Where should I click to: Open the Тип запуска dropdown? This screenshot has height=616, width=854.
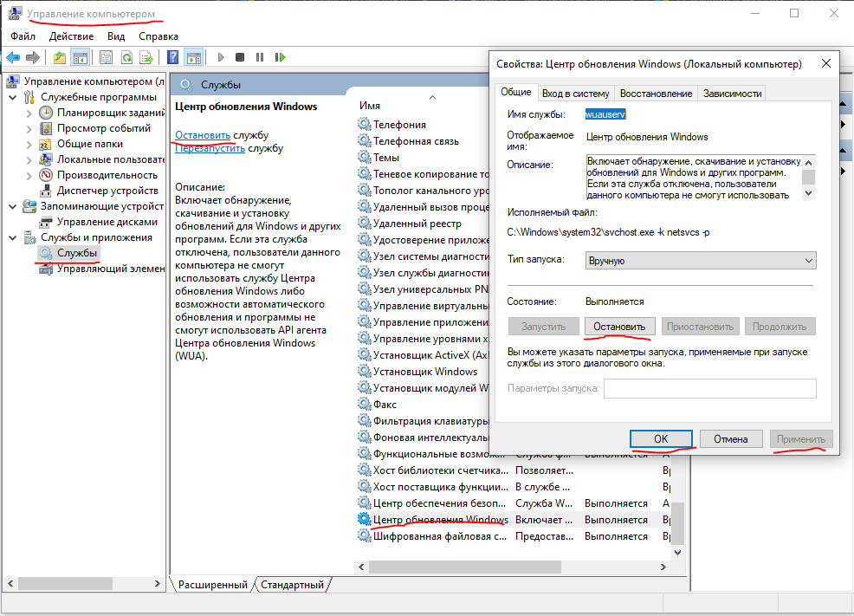click(701, 260)
